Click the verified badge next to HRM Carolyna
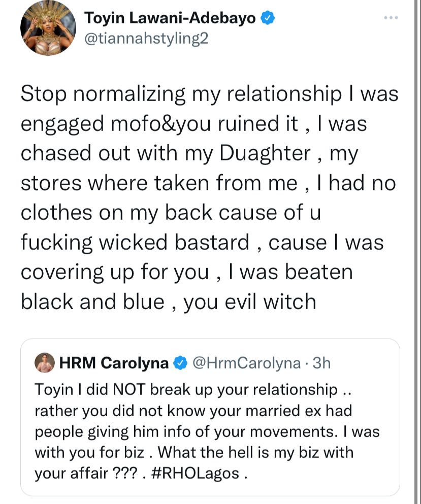 pyautogui.click(x=180, y=363)
